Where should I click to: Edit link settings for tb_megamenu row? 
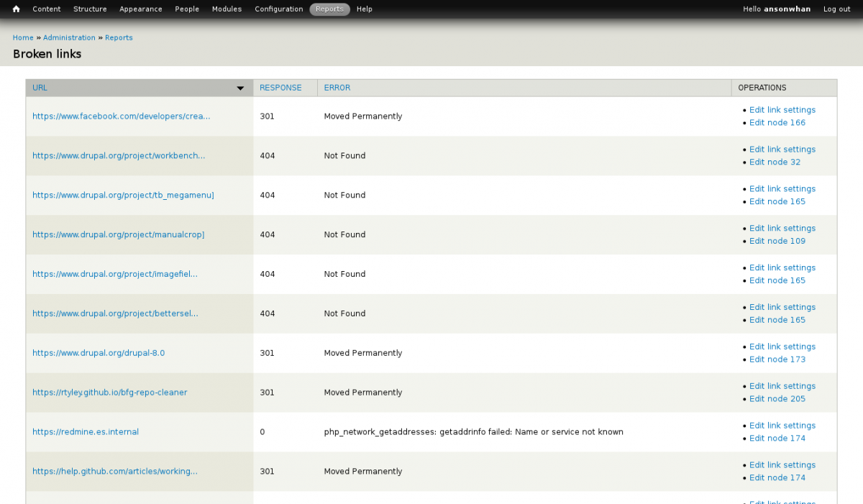(782, 189)
